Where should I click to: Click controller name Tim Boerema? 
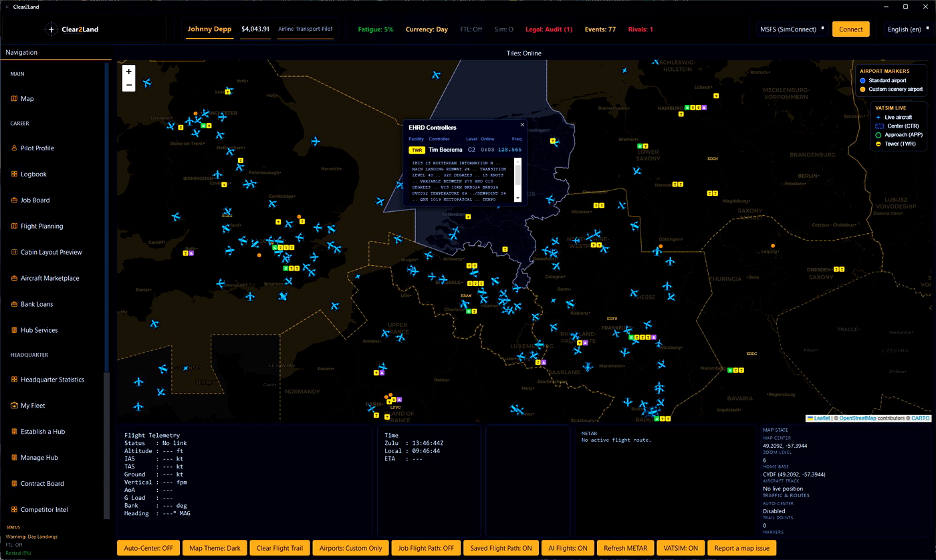tap(445, 150)
